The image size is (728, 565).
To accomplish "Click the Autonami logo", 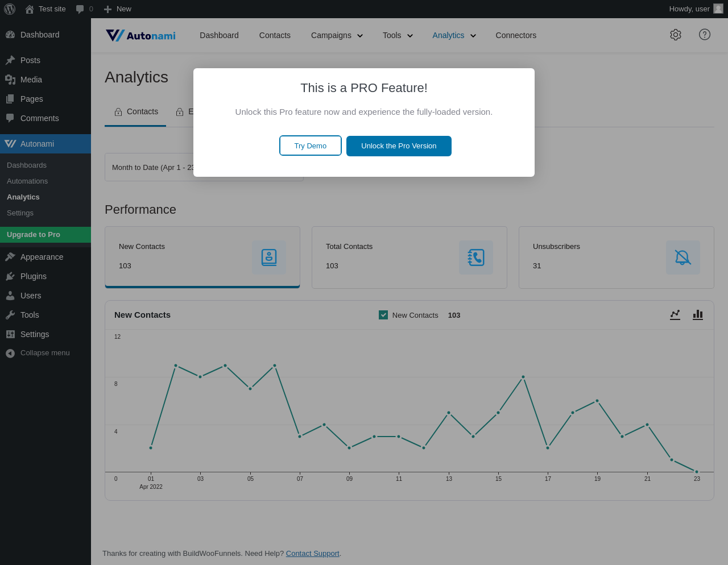I will tap(140, 35).
